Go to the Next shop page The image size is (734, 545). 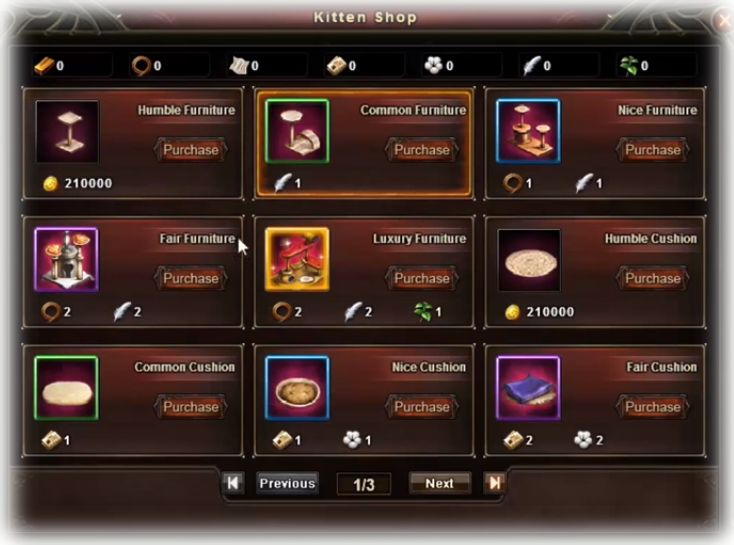click(x=440, y=483)
